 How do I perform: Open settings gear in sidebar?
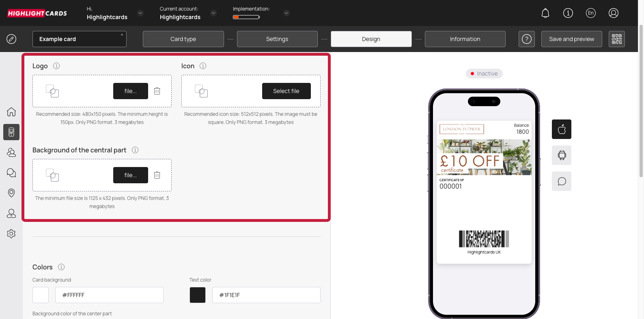[11, 234]
